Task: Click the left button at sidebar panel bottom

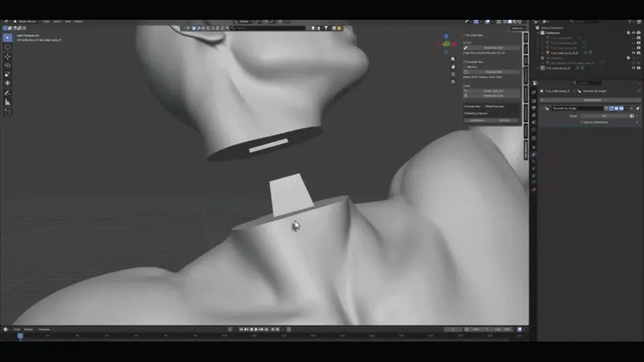Action: (477, 120)
